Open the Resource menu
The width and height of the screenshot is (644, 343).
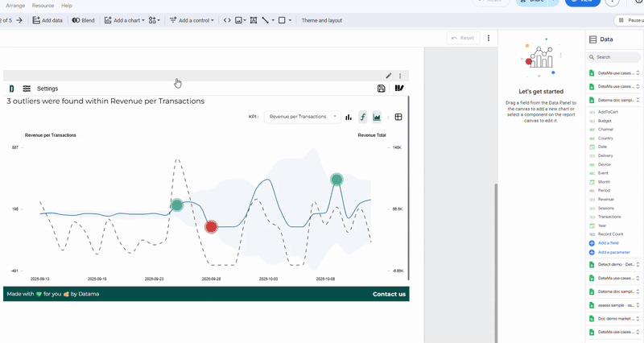point(43,6)
